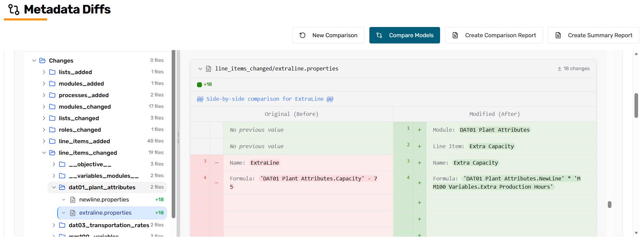Click the 'Extra Capacity' Line Item value
The image size is (644, 239).
point(492,146)
